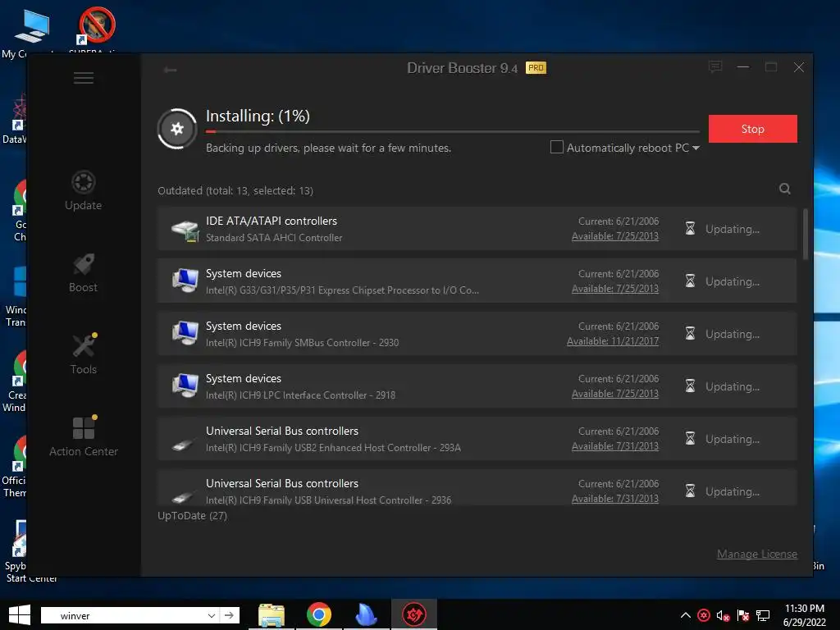Open the Action Center section

click(x=84, y=437)
